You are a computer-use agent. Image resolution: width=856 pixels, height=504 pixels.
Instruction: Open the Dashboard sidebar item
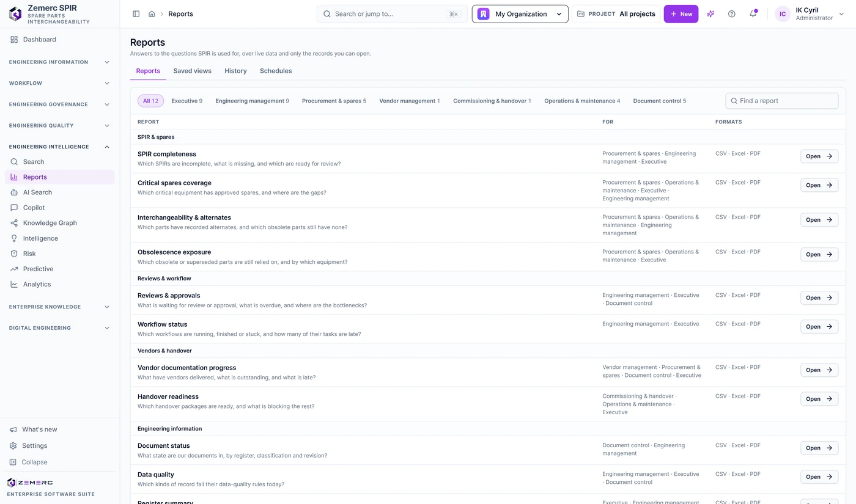click(60, 40)
